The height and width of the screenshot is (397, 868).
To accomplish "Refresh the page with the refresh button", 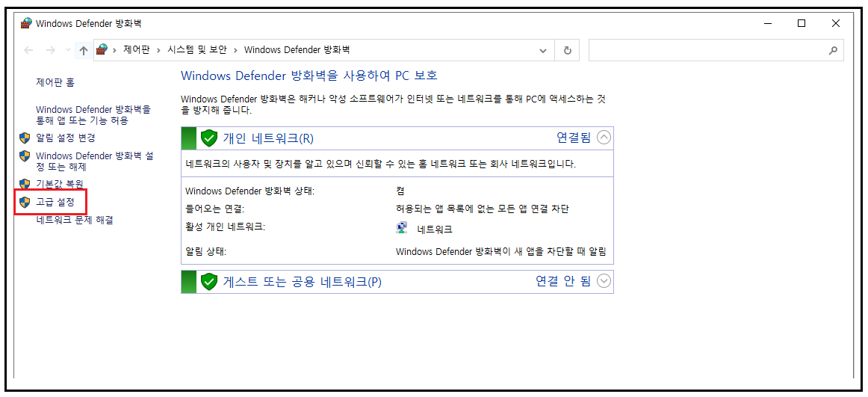I will (567, 50).
